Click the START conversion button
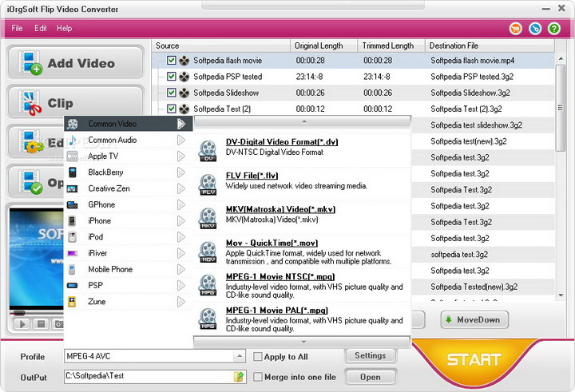 click(474, 359)
